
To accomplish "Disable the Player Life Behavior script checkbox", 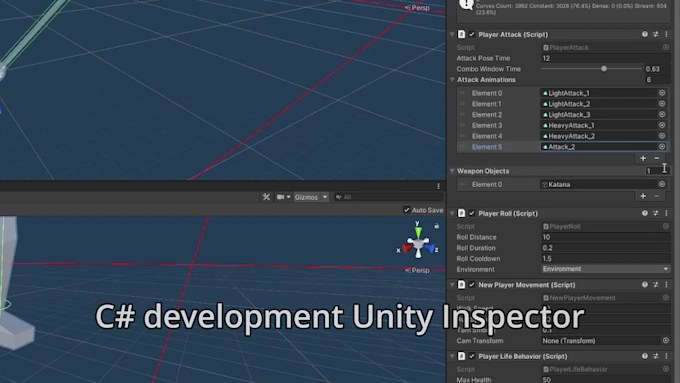I will point(472,356).
